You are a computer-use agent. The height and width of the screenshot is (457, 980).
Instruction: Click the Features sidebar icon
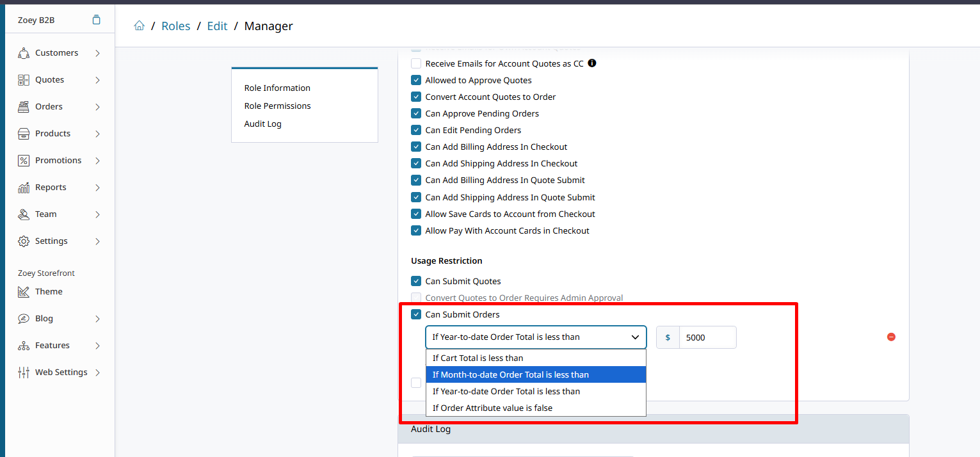point(24,346)
